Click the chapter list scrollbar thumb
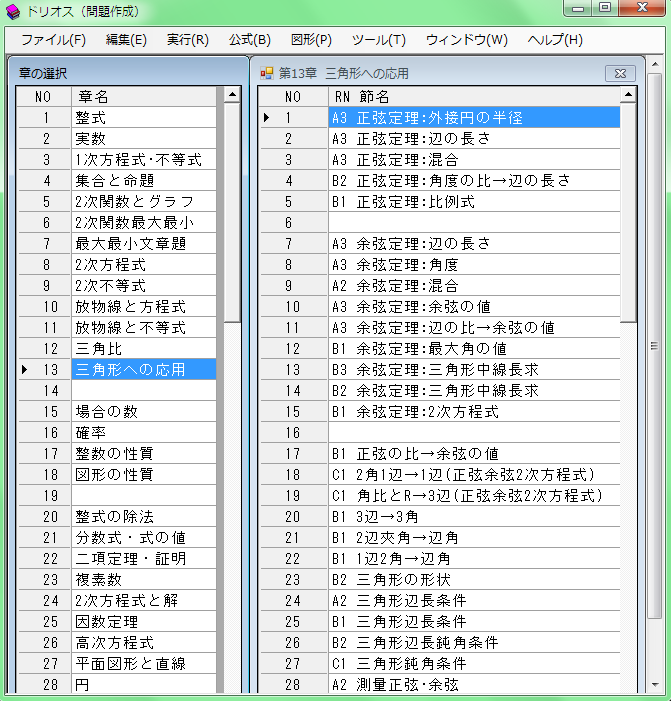This screenshot has height=701, width=671. [x=232, y=212]
